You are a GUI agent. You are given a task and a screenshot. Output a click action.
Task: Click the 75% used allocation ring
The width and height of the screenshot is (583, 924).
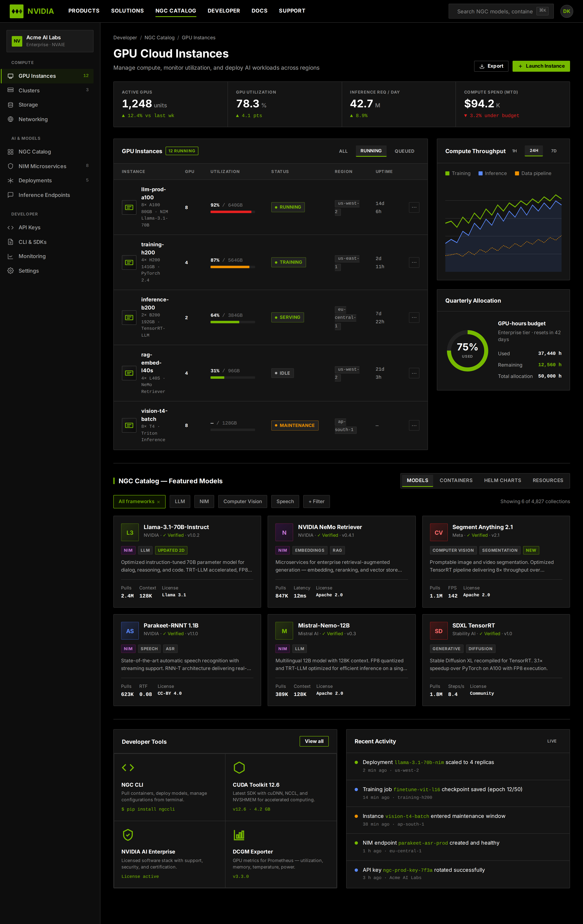tap(467, 350)
